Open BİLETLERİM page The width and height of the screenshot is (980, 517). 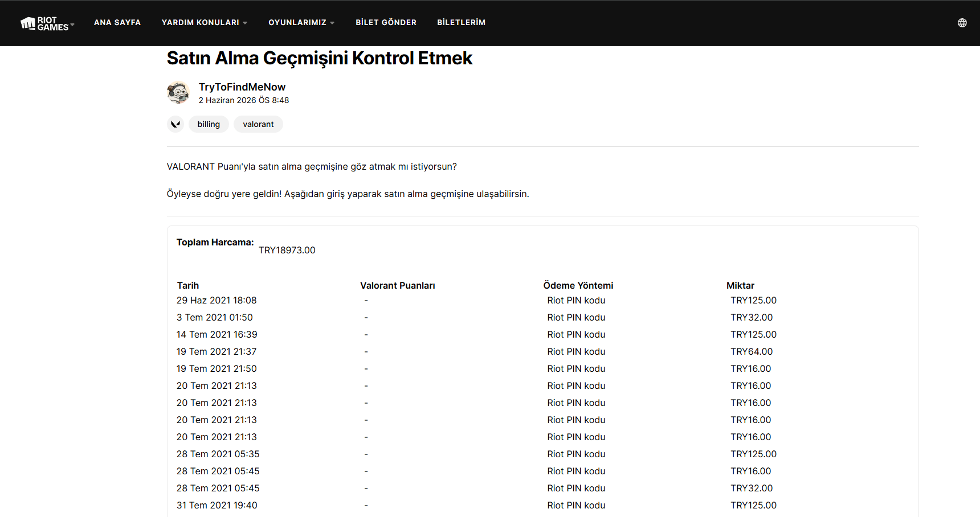tap(462, 23)
